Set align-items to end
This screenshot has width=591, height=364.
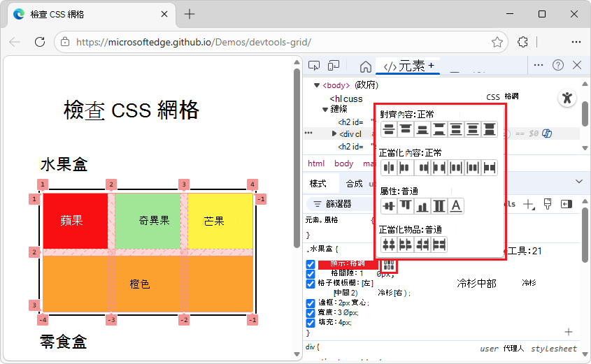tap(422, 206)
